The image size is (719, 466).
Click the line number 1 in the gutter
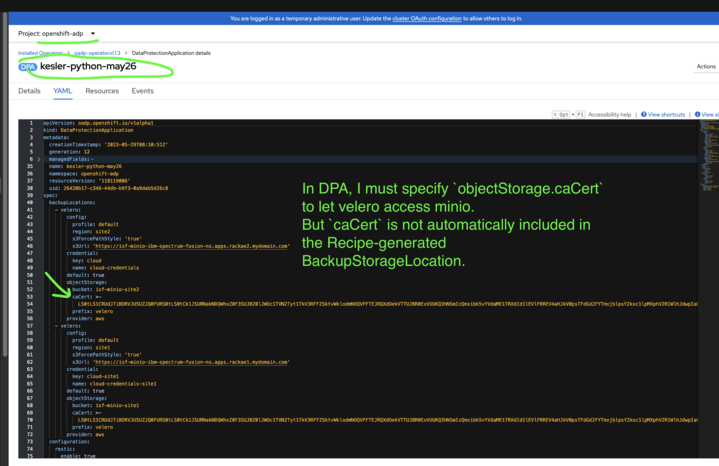pos(31,123)
